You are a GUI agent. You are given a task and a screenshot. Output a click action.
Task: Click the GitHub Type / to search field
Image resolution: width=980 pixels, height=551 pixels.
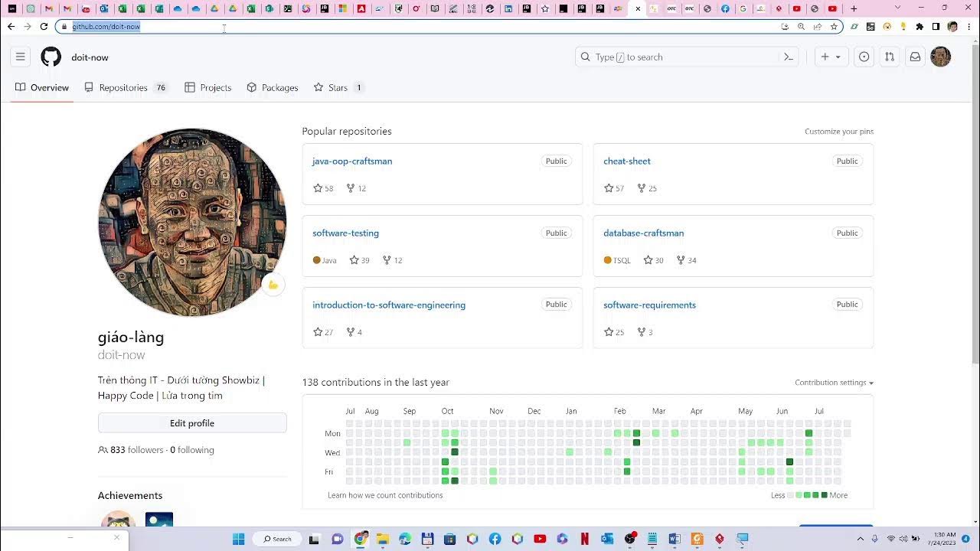click(687, 57)
